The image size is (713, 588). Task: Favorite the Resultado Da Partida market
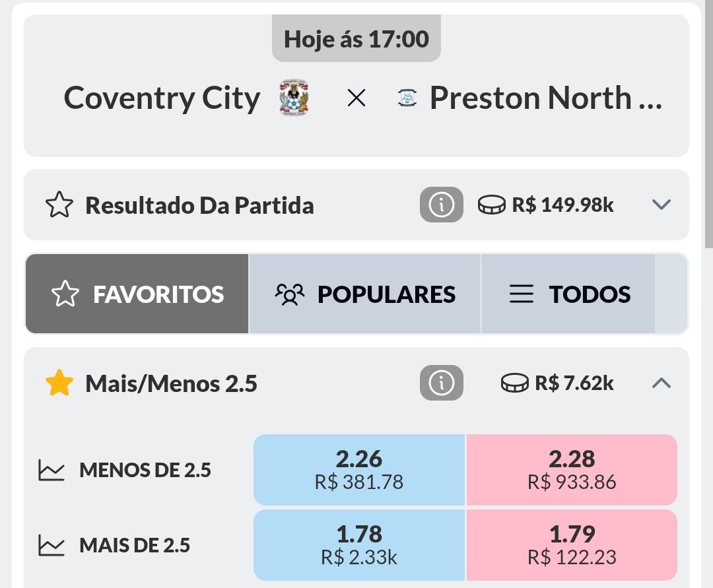tap(59, 206)
